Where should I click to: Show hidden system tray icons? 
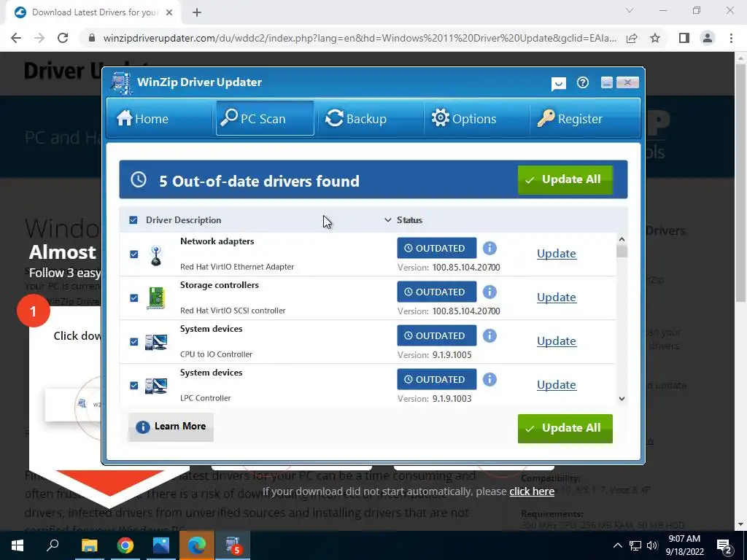click(617, 545)
